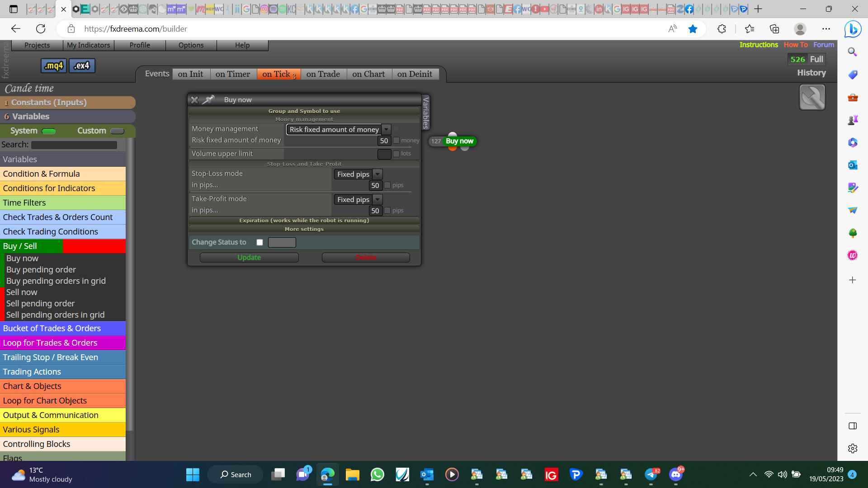
Task: Open Windows Start menu
Action: coord(193,474)
